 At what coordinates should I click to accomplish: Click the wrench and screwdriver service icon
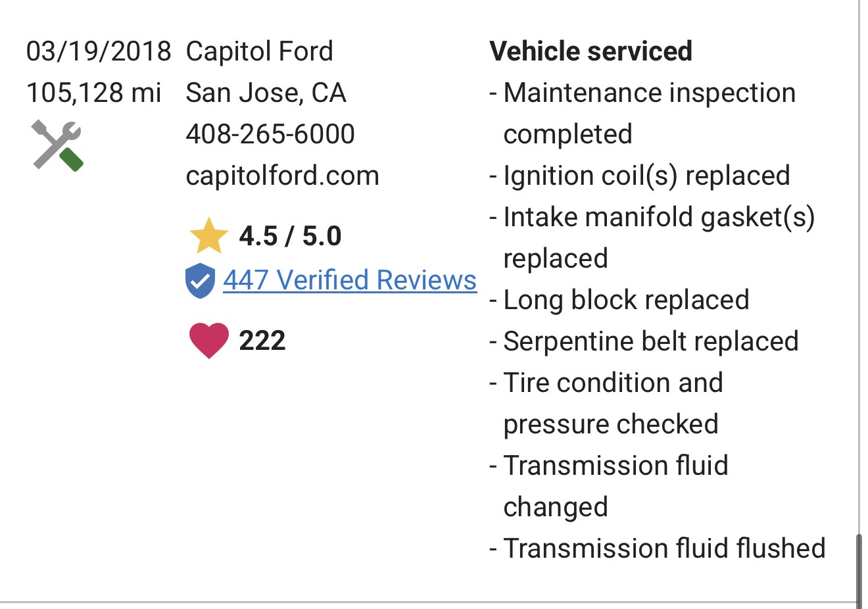pos(57,145)
